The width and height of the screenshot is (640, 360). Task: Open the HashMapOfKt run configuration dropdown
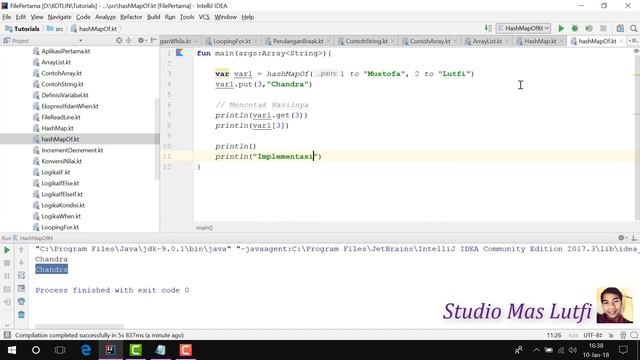point(524,28)
